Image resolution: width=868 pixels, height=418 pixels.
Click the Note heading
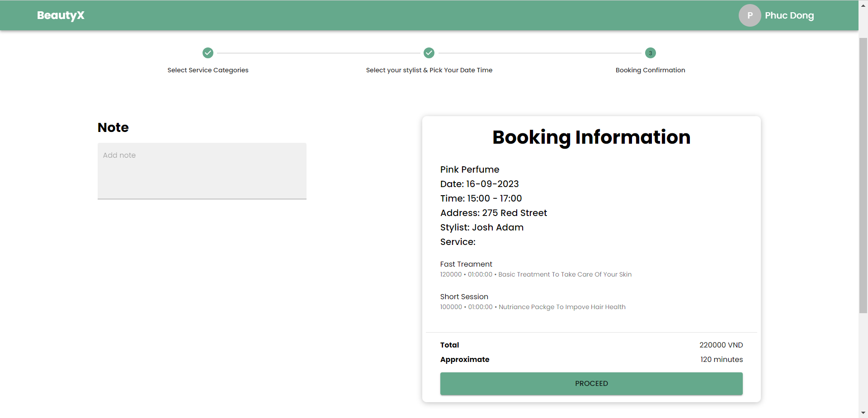click(x=113, y=127)
